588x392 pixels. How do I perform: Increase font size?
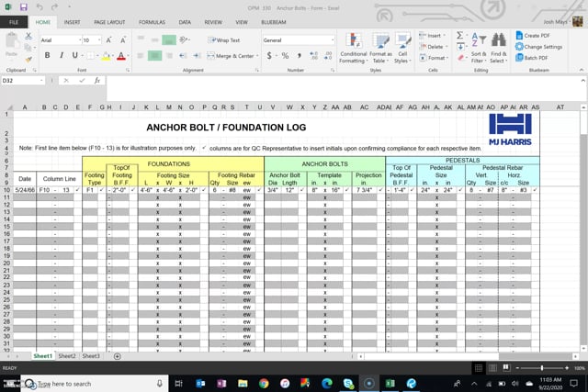[108, 40]
